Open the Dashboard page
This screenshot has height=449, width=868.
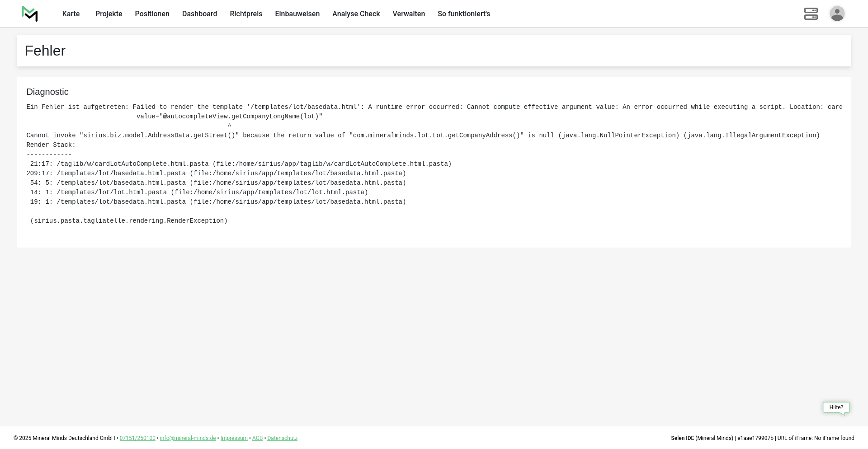[x=199, y=14]
